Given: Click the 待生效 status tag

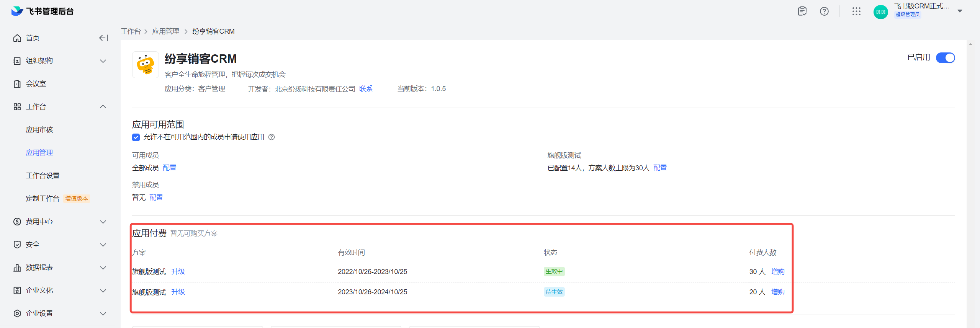Looking at the screenshot, I should click(554, 292).
